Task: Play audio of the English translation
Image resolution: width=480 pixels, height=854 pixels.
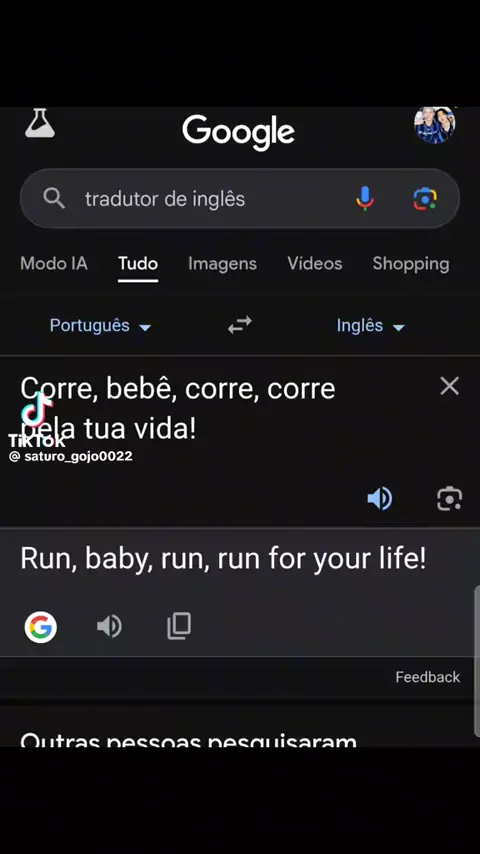Action: coord(110,626)
